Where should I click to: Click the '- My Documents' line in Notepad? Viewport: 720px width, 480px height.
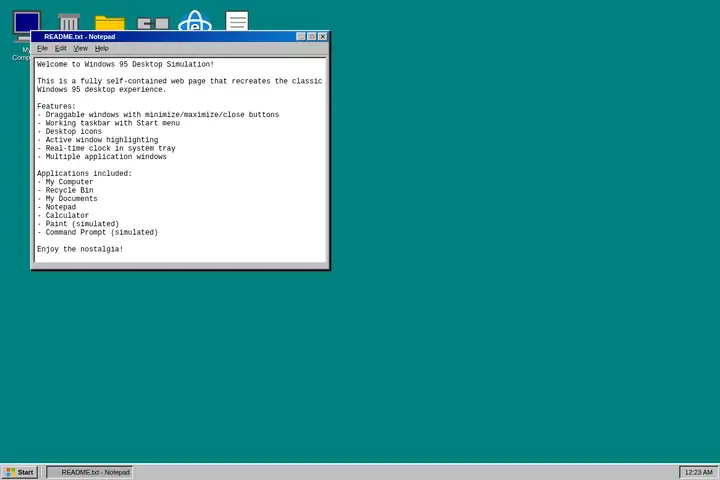67,198
